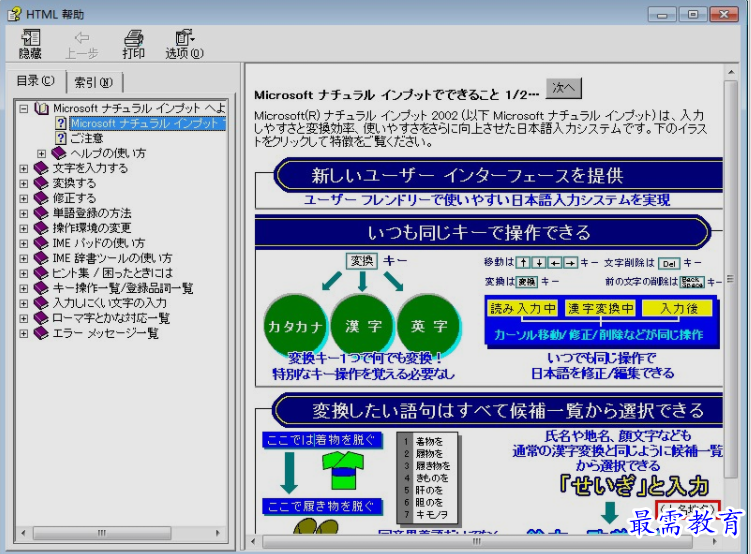751x554 pixels.
Task: Click the book icon for キー操作一覧/登録品詞一覧
Action: click(x=41, y=288)
